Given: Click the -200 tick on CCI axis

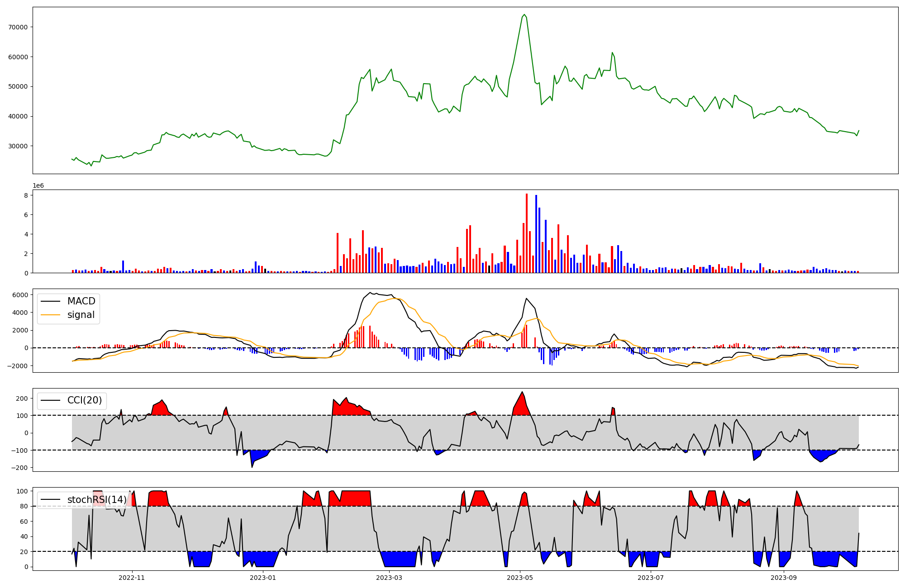Looking at the screenshot, I should pos(20,468).
